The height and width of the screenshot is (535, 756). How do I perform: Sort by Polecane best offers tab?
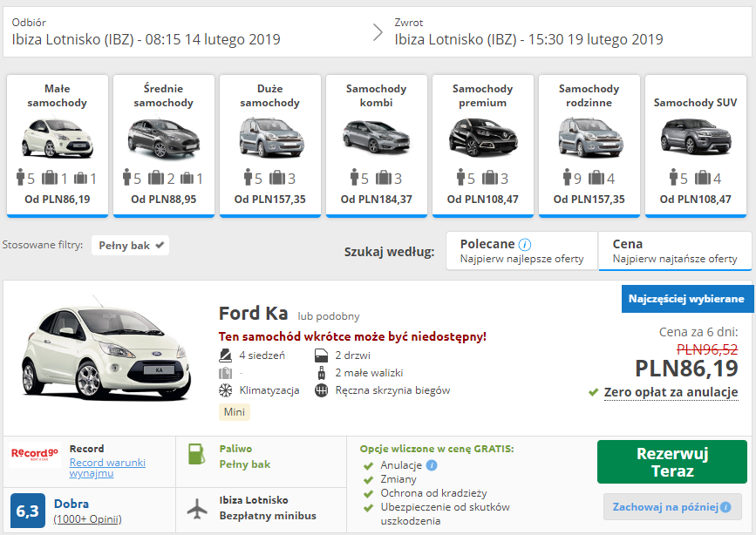pos(522,251)
